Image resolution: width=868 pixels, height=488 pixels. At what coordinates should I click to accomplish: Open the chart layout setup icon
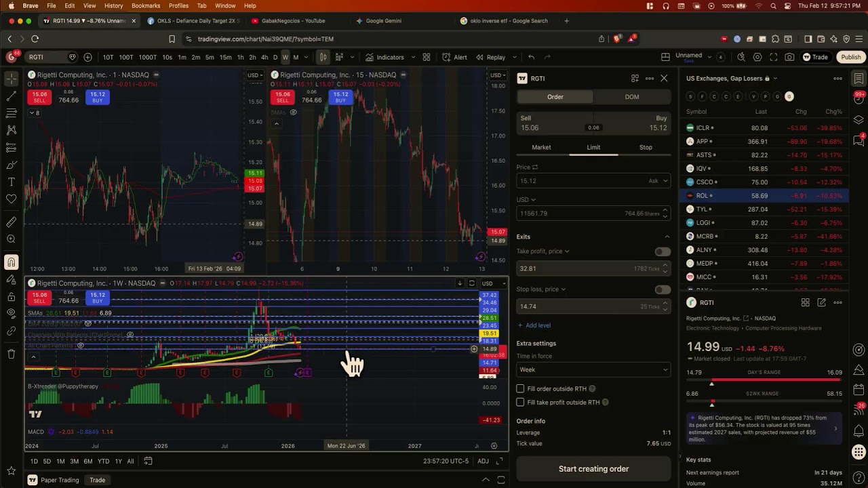[665, 57]
